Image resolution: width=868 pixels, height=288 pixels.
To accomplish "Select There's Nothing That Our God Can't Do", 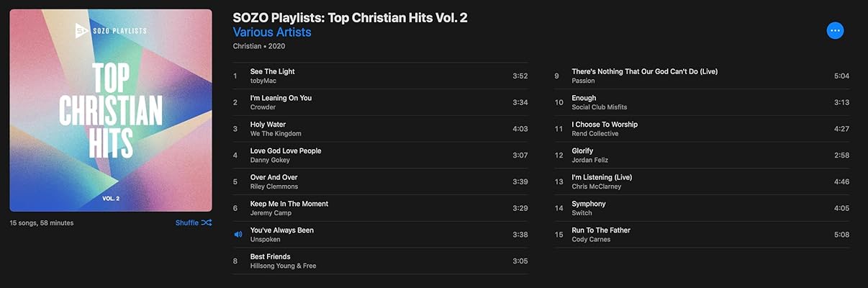I will (x=644, y=71).
